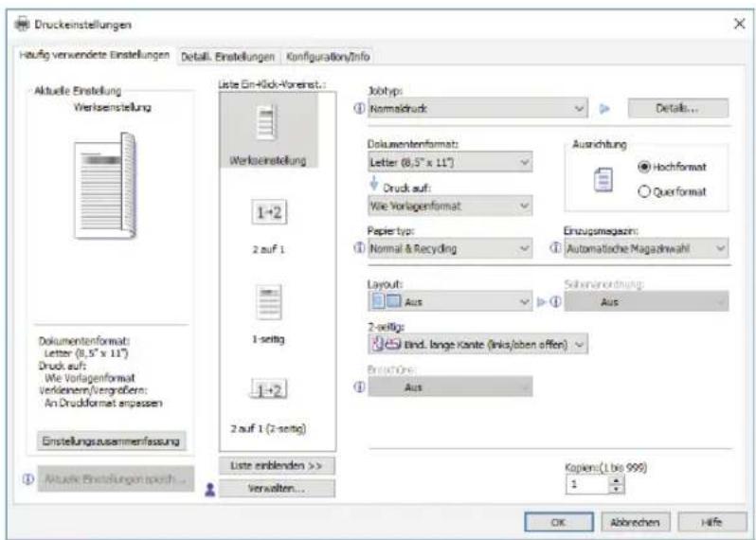Confirm with the OK button
This screenshot has width=756, height=540.
(558, 522)
